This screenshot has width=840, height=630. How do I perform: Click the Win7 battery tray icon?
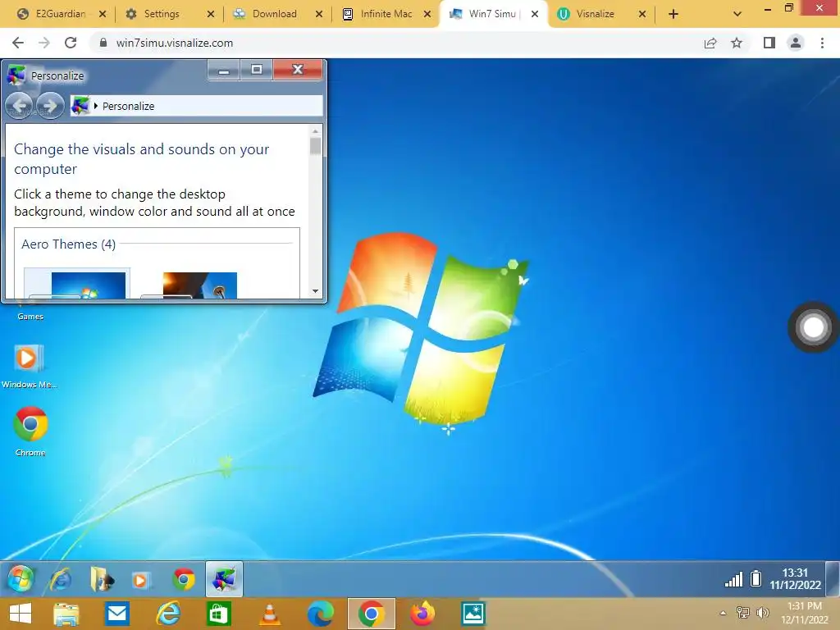click(756, 578)
